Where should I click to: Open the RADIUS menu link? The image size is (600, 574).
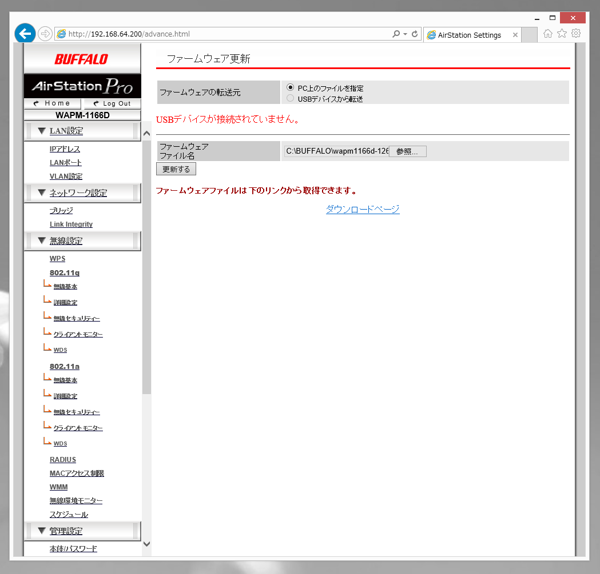[x=63, y=460]
